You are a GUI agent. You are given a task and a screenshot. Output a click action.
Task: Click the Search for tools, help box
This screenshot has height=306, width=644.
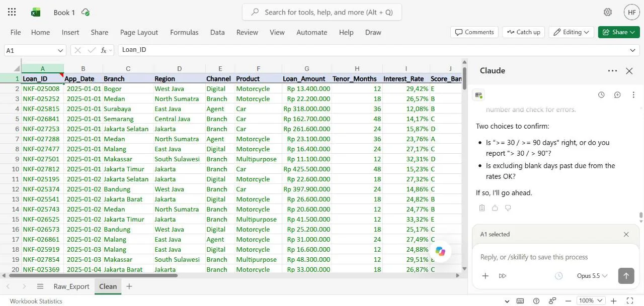(322, 12)
